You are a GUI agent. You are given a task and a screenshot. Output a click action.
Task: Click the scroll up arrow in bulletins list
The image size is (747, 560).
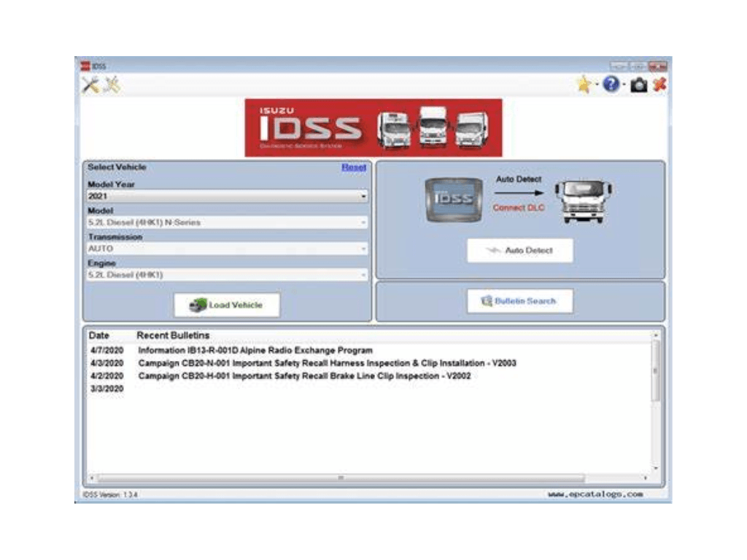(x=656, y=335)
